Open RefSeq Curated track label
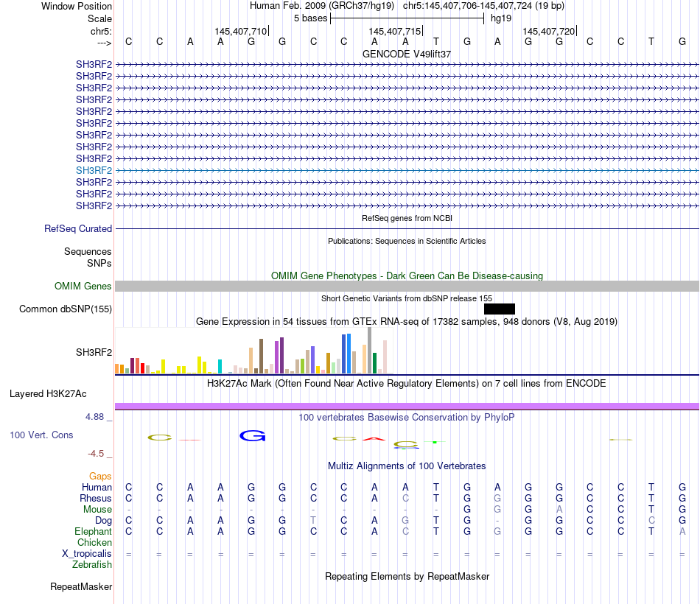This screenshot has height=604, width=700. click(78, 228)
